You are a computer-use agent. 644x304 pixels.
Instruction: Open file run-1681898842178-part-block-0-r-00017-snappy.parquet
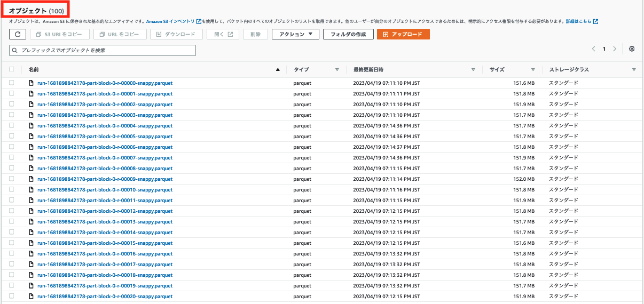click(105, 265)
